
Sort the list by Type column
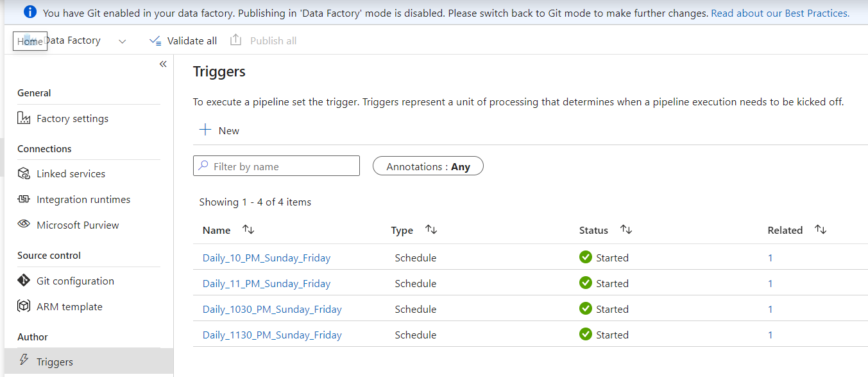[431, 230]
